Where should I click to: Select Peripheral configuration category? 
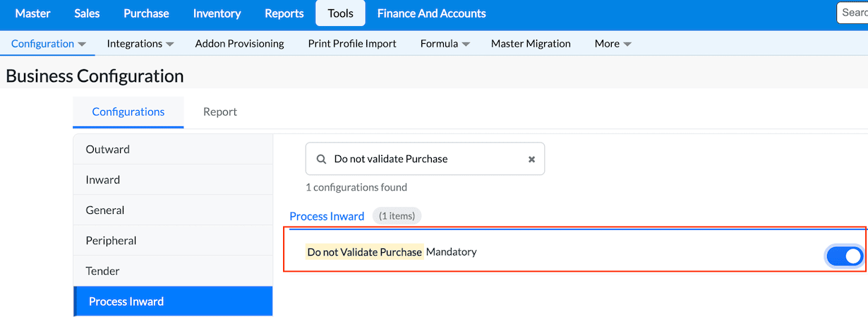(111, 241)
